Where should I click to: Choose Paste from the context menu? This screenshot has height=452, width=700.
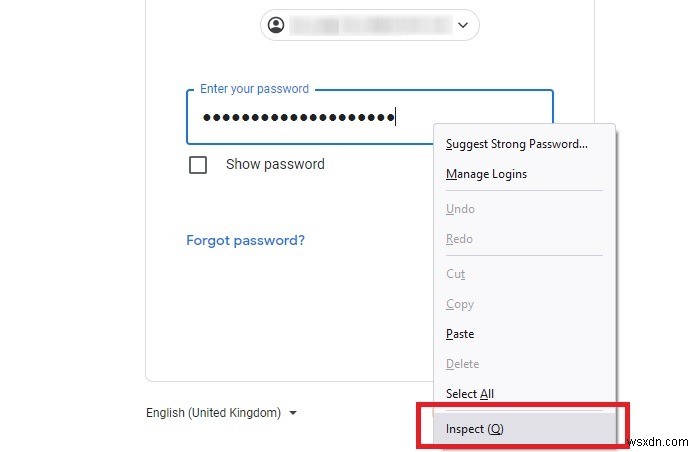pyautogui.click(x=459, y=334)
